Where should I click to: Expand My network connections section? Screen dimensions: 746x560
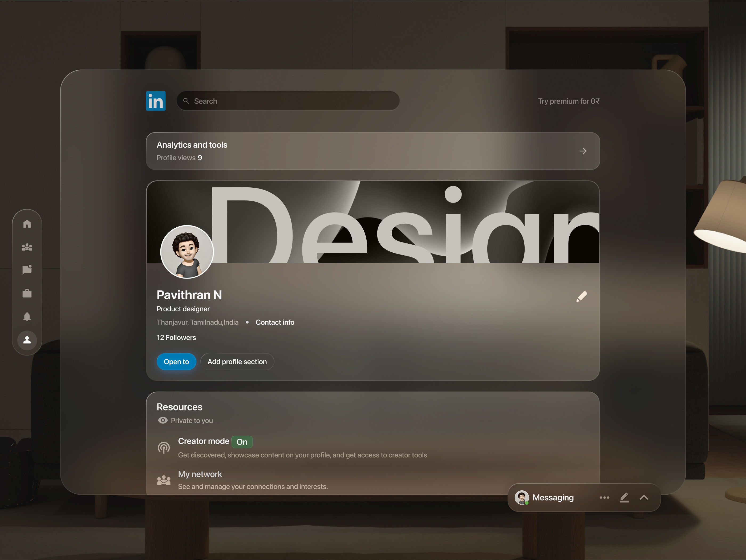pyautogui.click(x=200, y=474)
